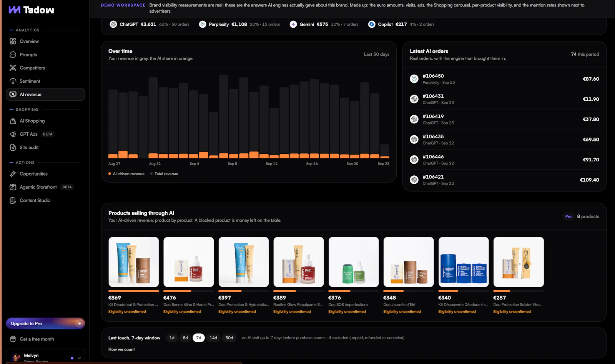Open the Site audit document icon
The image size is (615, 364).
13,147
